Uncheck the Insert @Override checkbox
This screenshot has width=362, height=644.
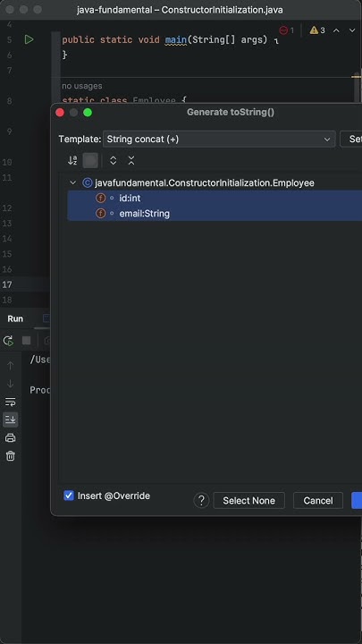(69, 496)
